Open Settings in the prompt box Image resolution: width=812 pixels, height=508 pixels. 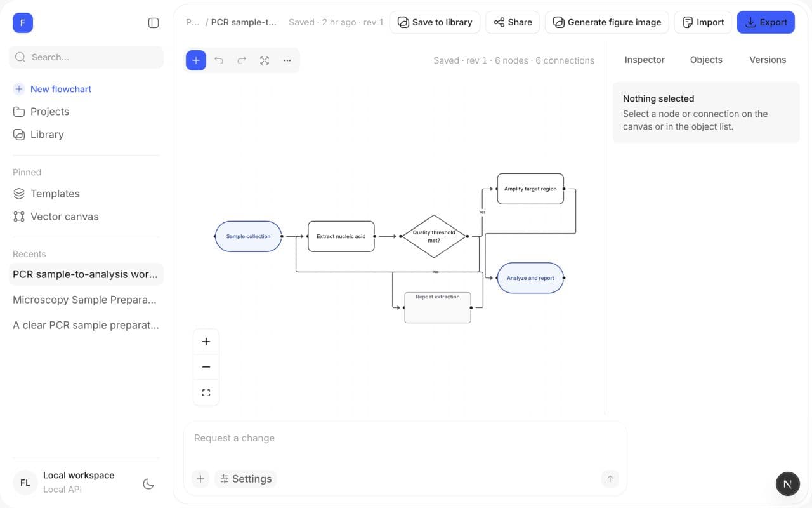(246, 479)
